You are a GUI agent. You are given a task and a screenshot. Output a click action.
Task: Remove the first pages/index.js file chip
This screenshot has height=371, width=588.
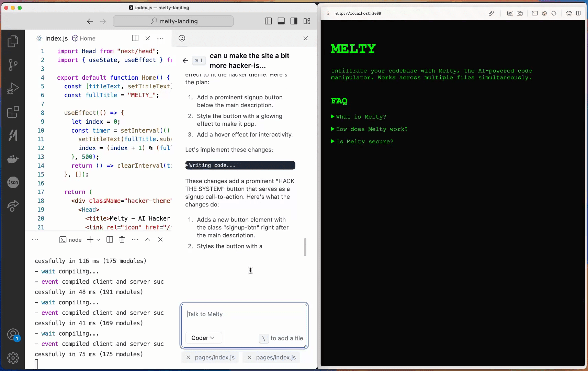(188, 358)
